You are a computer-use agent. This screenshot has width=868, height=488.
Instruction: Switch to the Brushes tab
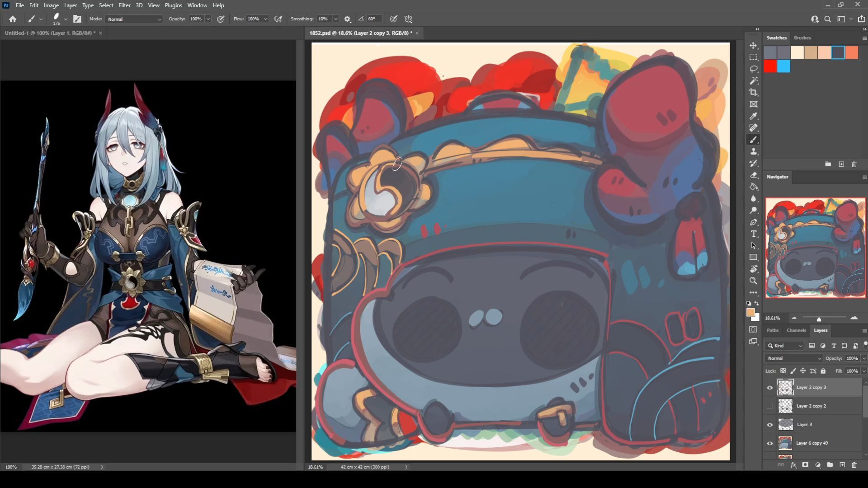coord(802,38)
